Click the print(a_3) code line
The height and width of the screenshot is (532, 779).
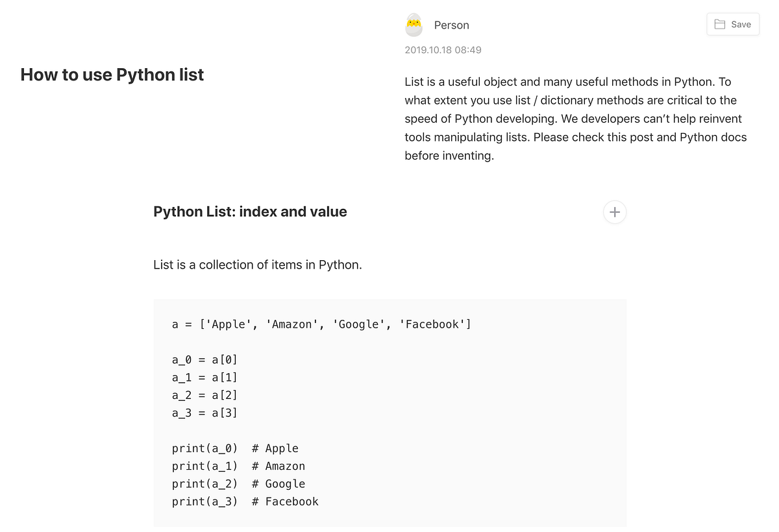[204, 502]
